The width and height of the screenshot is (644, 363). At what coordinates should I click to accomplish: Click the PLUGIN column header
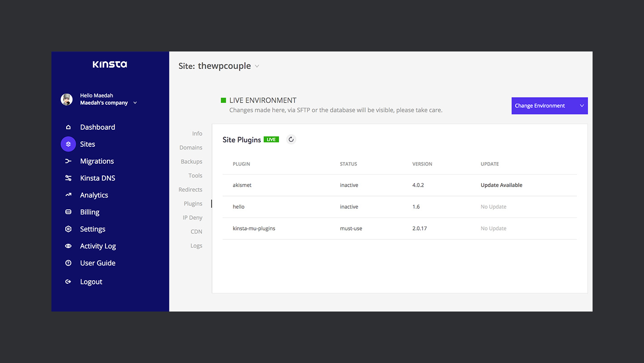241,164
